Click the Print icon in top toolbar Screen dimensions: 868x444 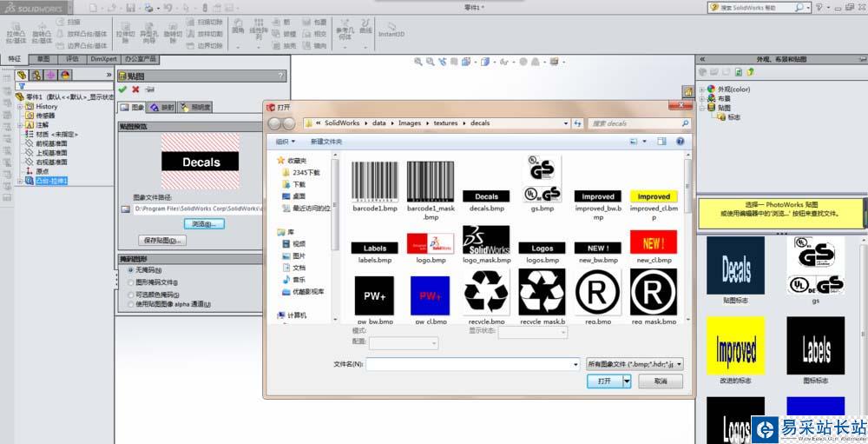(148, 8)
